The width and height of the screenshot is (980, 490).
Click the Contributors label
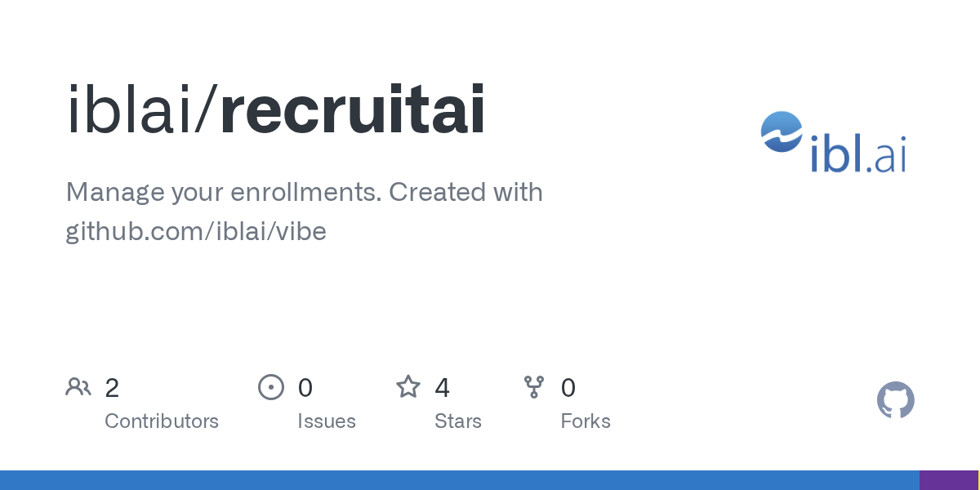click(162, 421)
